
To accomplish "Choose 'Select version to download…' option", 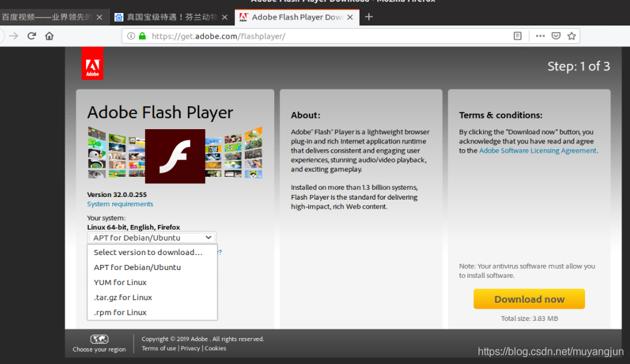I will pos(152,252).
